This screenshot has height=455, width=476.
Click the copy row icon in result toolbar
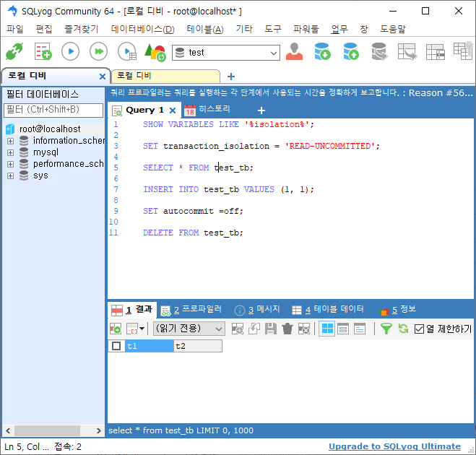(x=254, y=329)
